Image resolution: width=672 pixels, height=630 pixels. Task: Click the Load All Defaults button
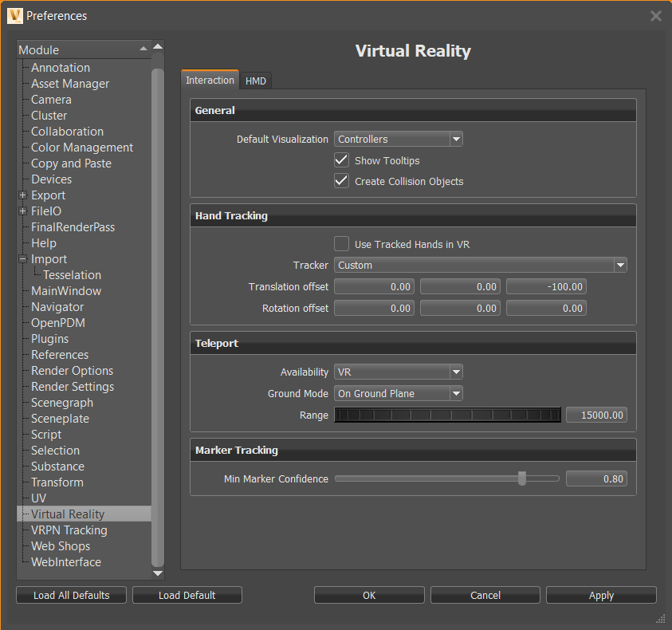tap(70, 595)
